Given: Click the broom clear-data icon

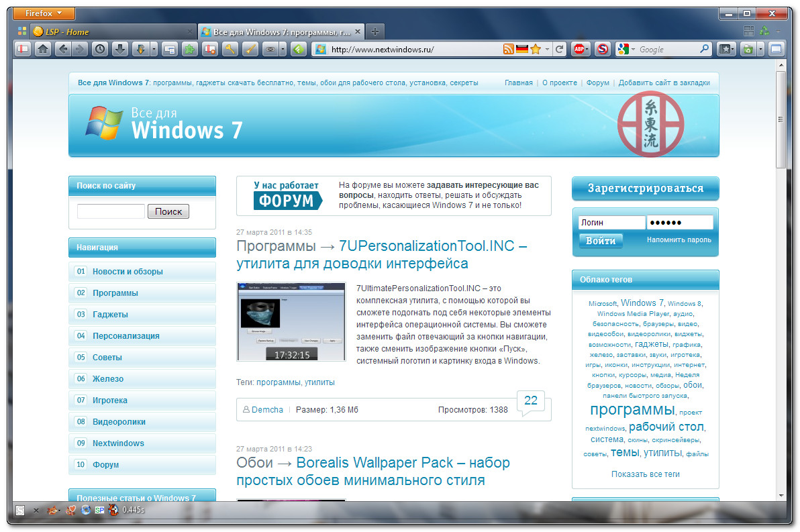Looking at the screenshot, I should [250, 49].
